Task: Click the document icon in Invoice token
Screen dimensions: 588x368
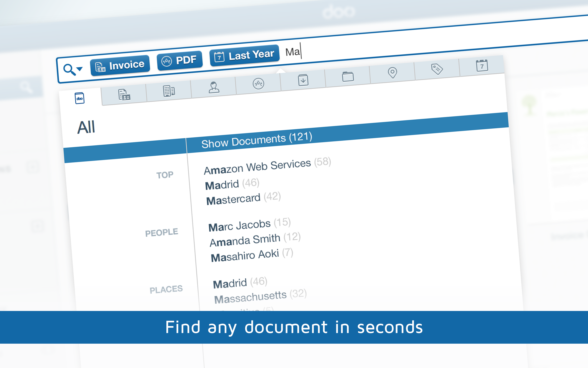Action: tap(100, 67)
